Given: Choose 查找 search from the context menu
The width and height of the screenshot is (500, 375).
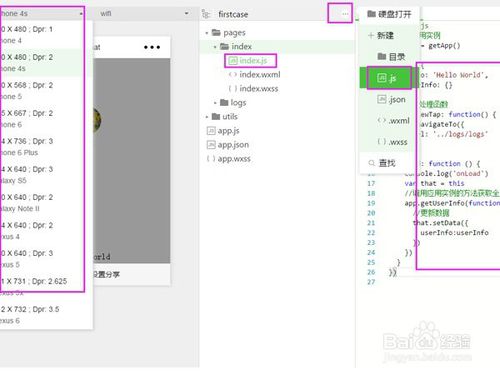Looking at the screenshot, I should (x=388, y=163).
